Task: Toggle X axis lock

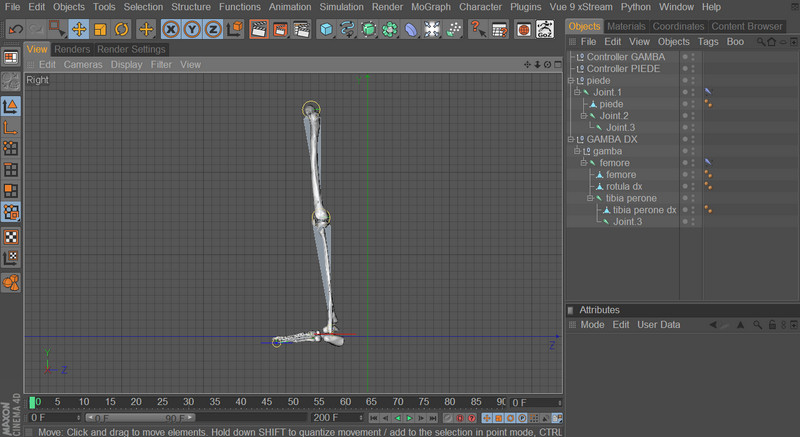Action: pyautogui.click(x=171, y=29)
